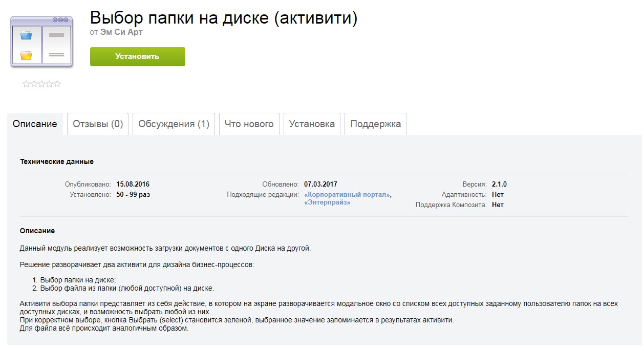Select the Описание tab
The height and width of the screenshot is (347, 644).
35,124
